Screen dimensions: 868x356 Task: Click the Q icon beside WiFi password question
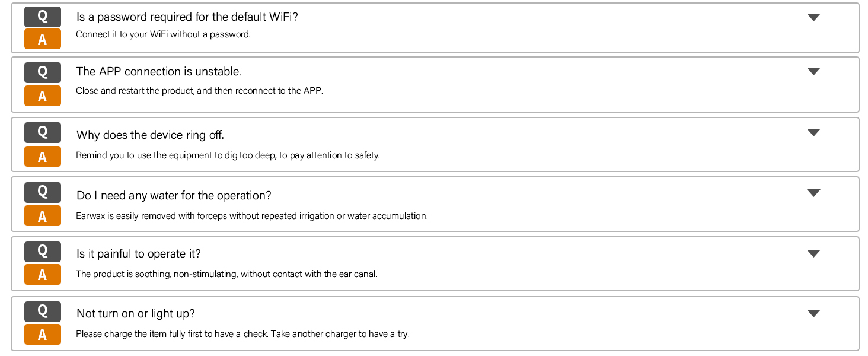[43, 17]
